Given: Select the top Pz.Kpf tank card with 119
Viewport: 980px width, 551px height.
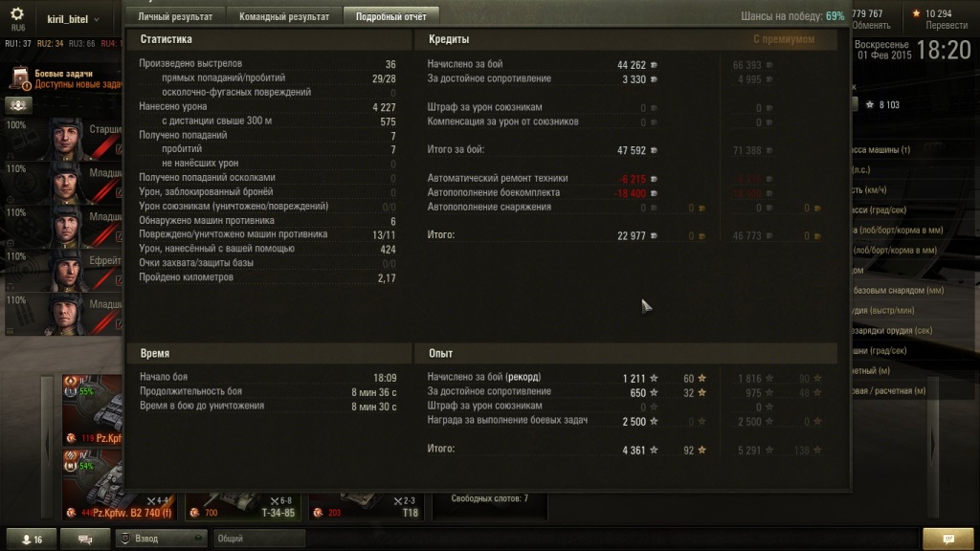Looking at the screenshot, I should (92, 409).
